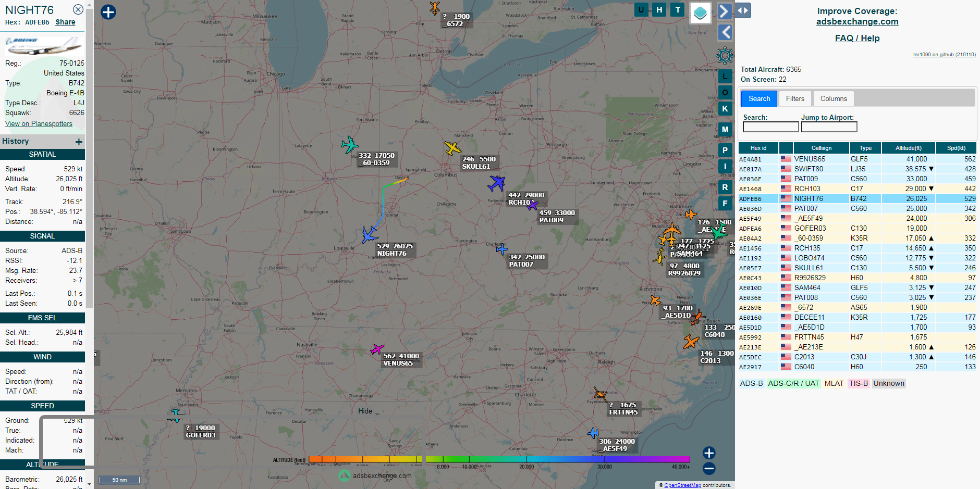Screen dimensions: 980x489
Task: Click the right arrow sidebar button
Action: [725, 11]
